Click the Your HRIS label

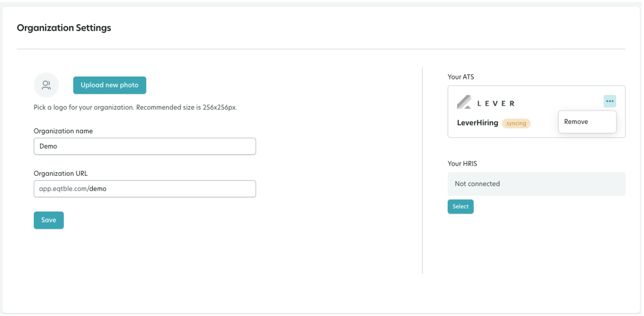[462, 164]
